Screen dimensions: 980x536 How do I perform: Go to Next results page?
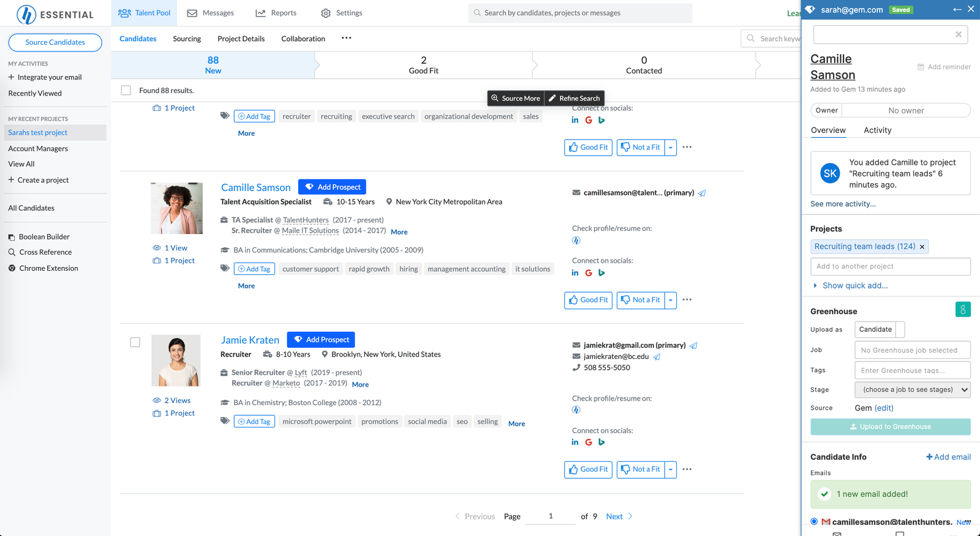[x=619, y=516]
